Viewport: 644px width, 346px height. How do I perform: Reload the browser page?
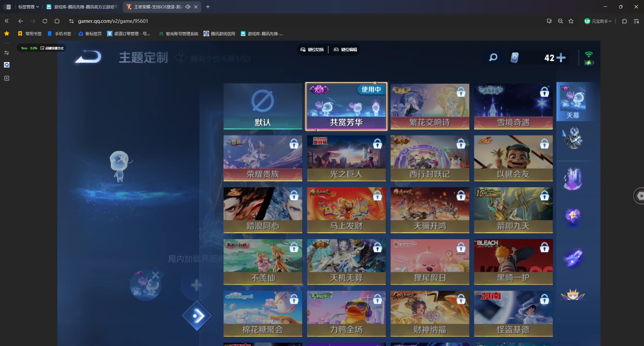45,21
